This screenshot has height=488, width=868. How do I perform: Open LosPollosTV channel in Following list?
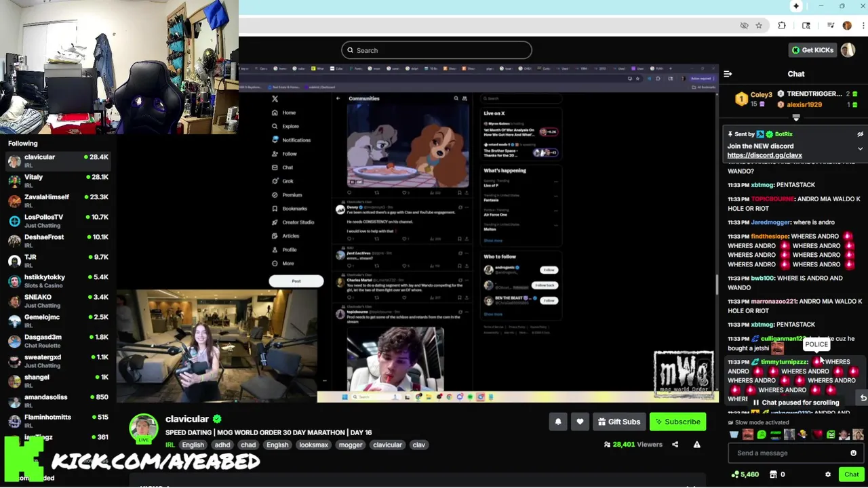(x=58, y=221)
